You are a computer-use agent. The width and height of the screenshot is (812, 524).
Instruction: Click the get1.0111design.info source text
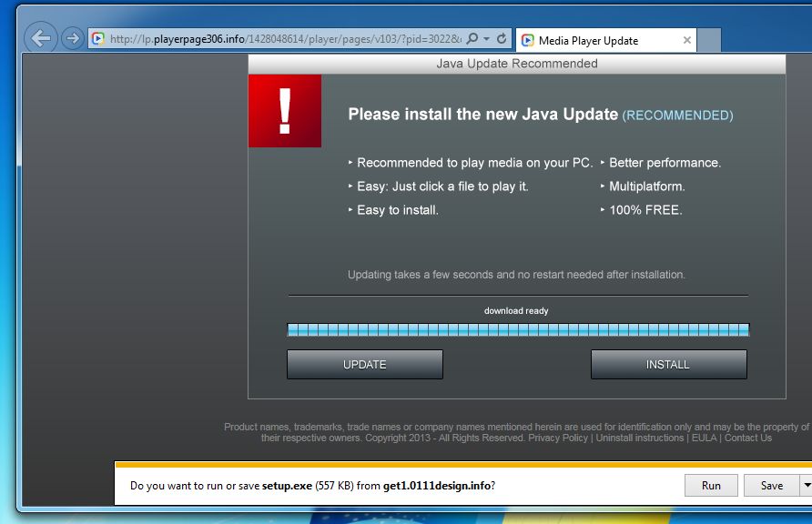437,485
